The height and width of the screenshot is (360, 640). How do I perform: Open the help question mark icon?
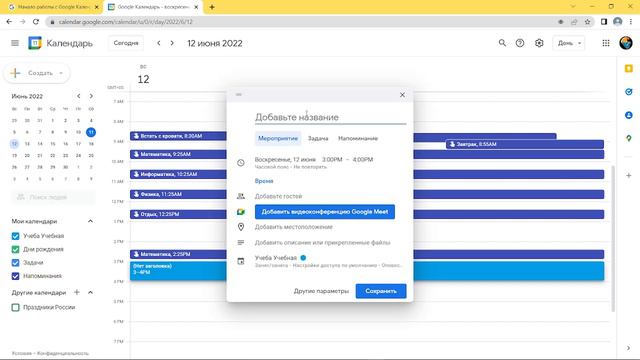[x=520, y=43]
